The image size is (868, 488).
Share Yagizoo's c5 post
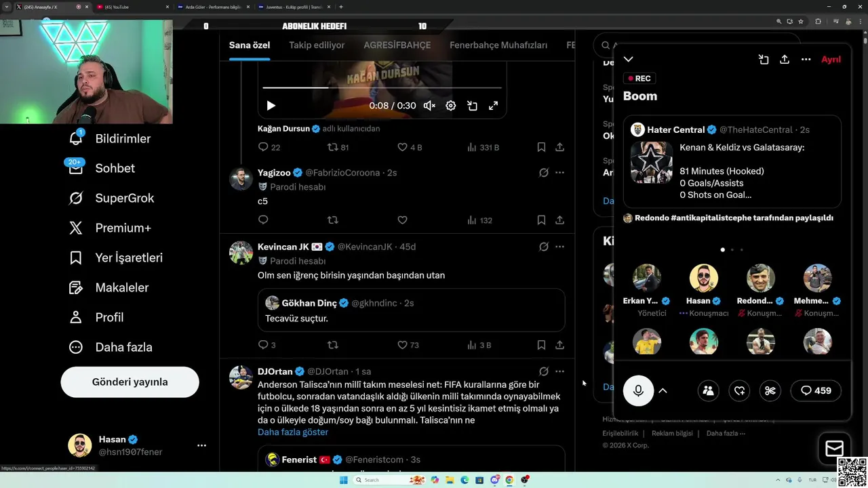click(x=559, y=220)
